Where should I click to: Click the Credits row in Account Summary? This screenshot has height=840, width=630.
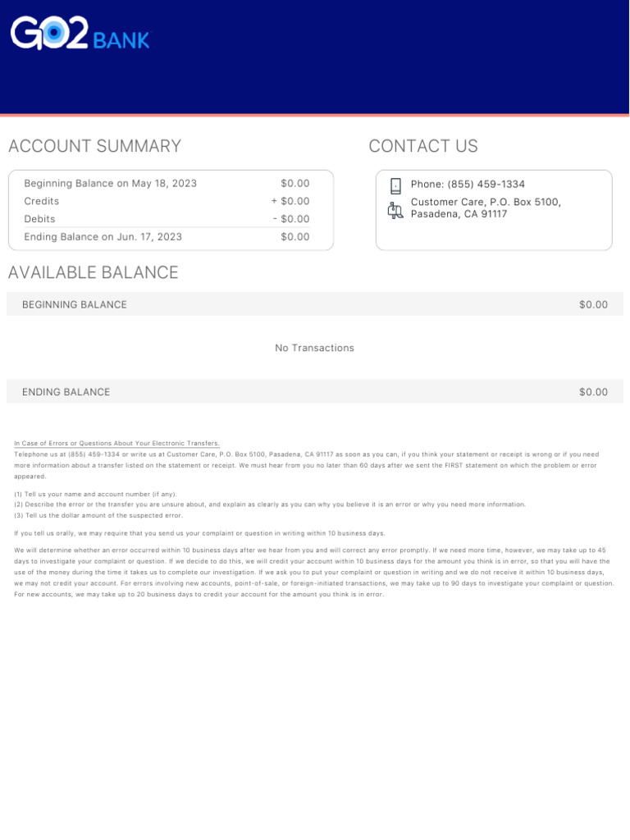coord(42,202)
